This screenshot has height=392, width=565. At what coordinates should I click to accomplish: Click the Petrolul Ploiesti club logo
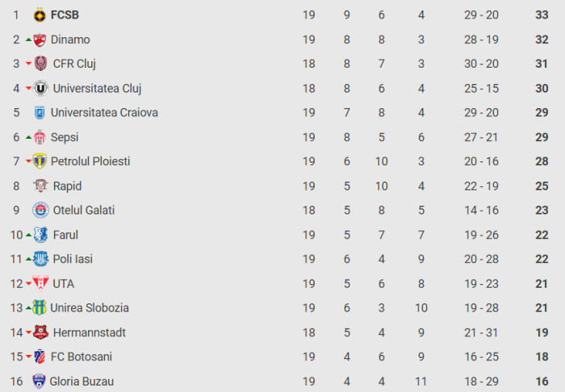click(40, 161)
